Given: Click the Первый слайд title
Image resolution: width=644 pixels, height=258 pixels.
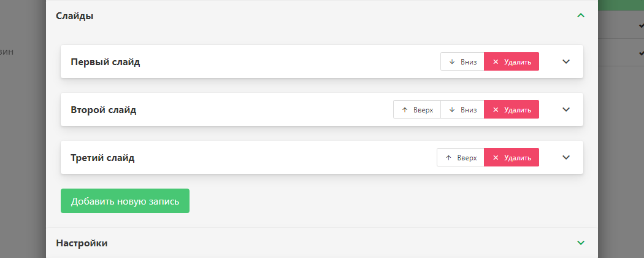Looking at the screenshot, I should (x=105, y=62).
